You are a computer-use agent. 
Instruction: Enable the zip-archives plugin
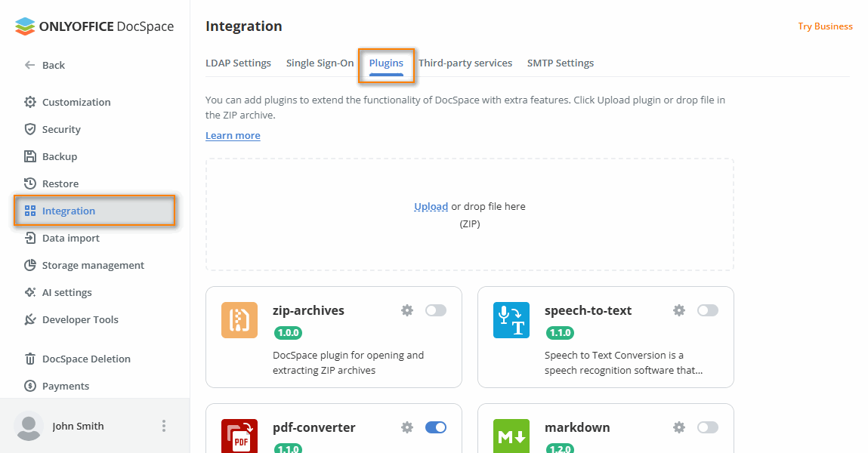(x=436, y=310)
